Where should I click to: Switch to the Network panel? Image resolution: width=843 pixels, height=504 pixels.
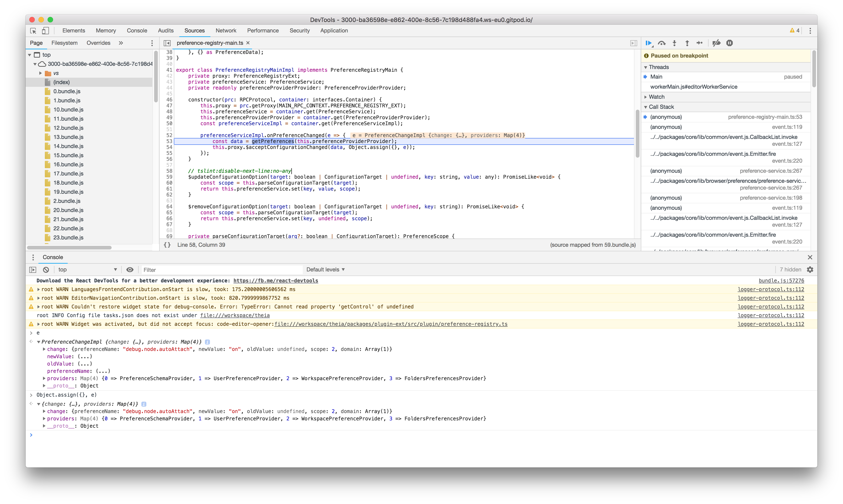(226, 31)
